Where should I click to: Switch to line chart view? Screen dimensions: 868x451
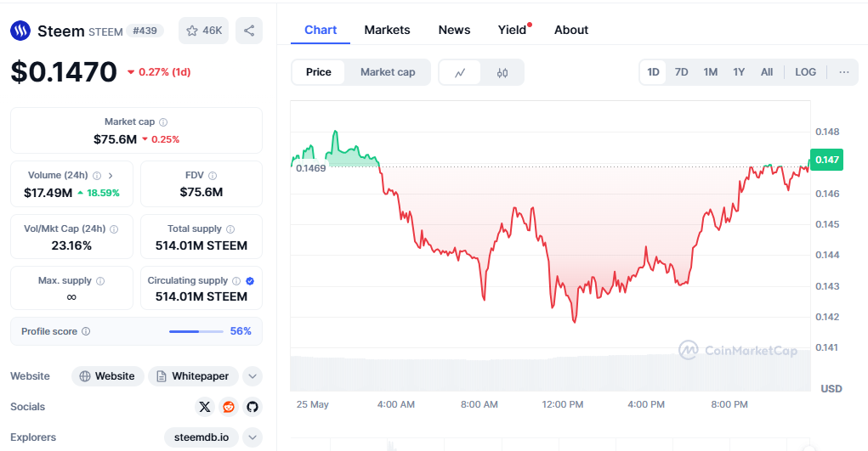pyautogui.click(x=460, y=72)
